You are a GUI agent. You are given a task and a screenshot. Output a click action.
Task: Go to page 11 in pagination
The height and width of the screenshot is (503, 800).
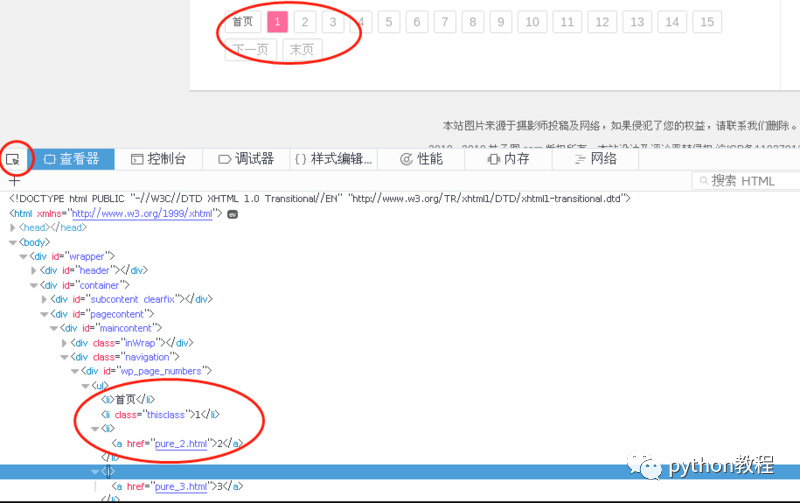tap(567, 22)
